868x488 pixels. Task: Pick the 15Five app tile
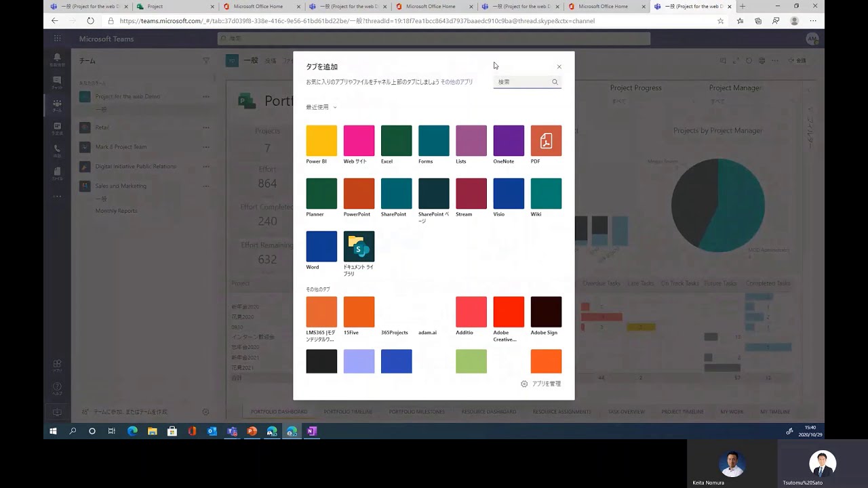pos(359,312)
